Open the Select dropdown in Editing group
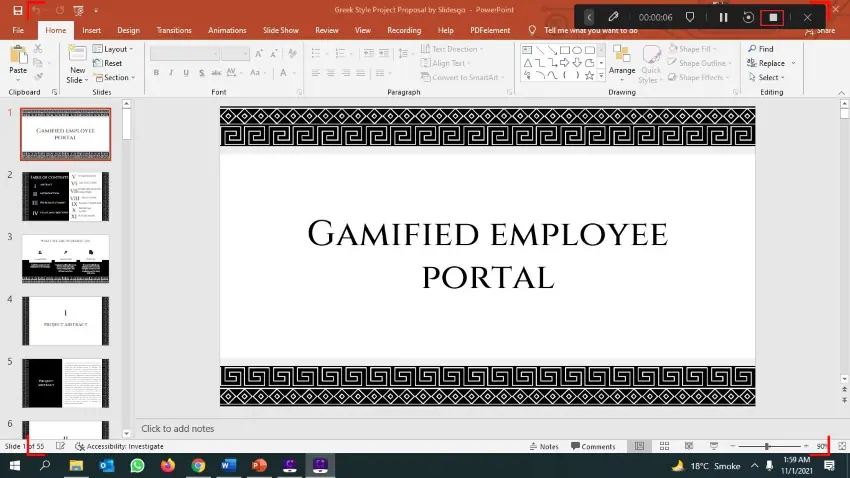Viewport: 850px width, 478px height. tap(767, 77)
